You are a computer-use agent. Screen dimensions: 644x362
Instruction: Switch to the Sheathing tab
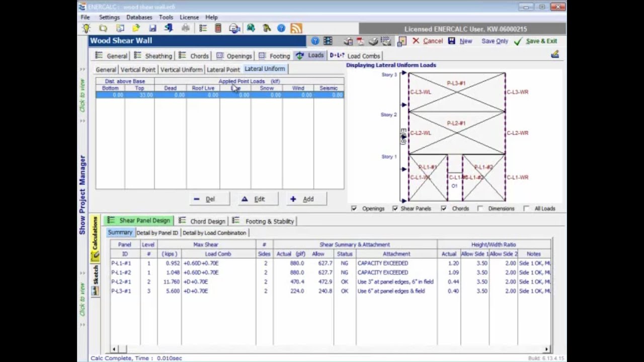click(153, 56)
